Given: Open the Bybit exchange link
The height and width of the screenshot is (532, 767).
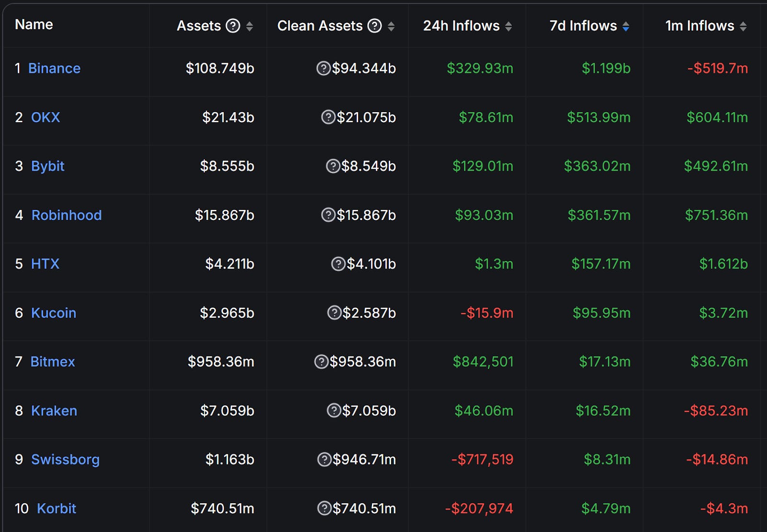Looking at the screenshot, I should [x=47, y=166].
